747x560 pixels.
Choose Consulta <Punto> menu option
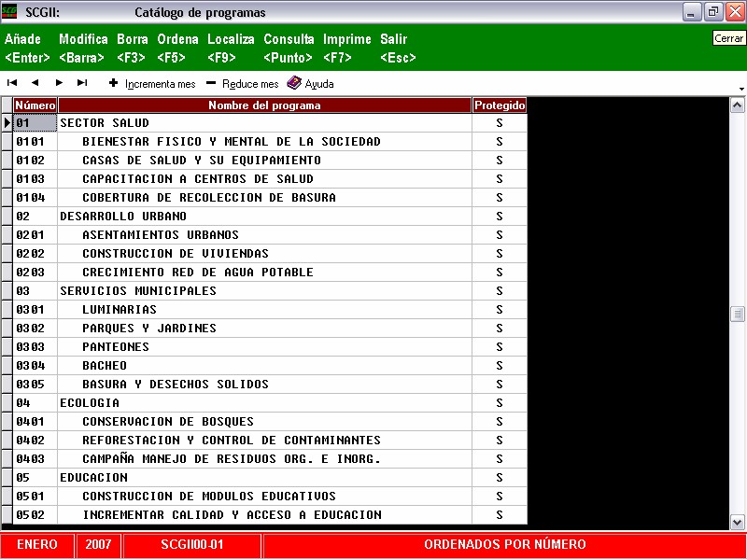point(289,49)
